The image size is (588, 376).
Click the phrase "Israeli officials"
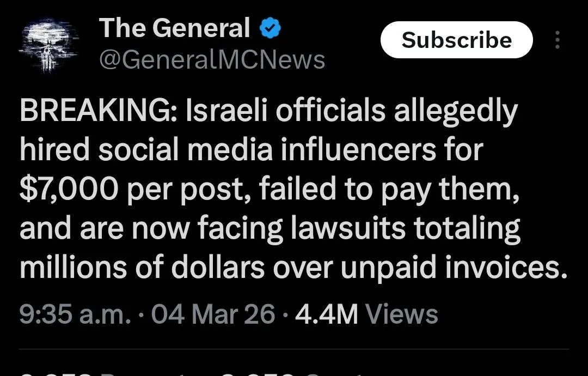click(x=287, y=112)
